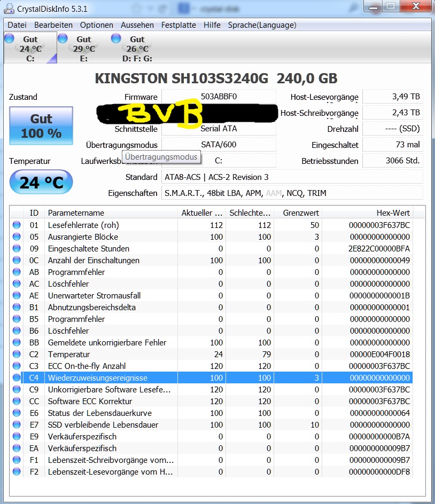Open the Bearbeiten menu
The height and width of the screenshot is (504, 435).
(53, 25)
